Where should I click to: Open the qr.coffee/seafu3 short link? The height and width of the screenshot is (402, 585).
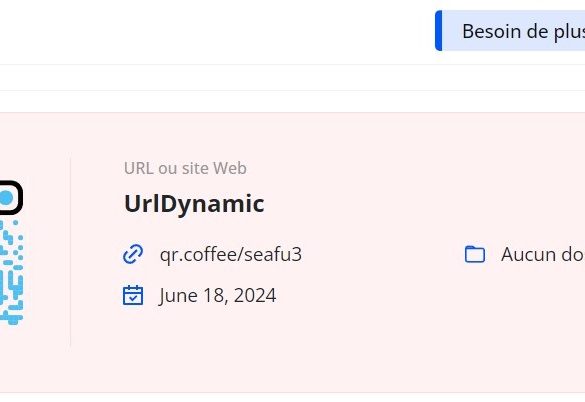pyautogui.click(x=231, y=254)
